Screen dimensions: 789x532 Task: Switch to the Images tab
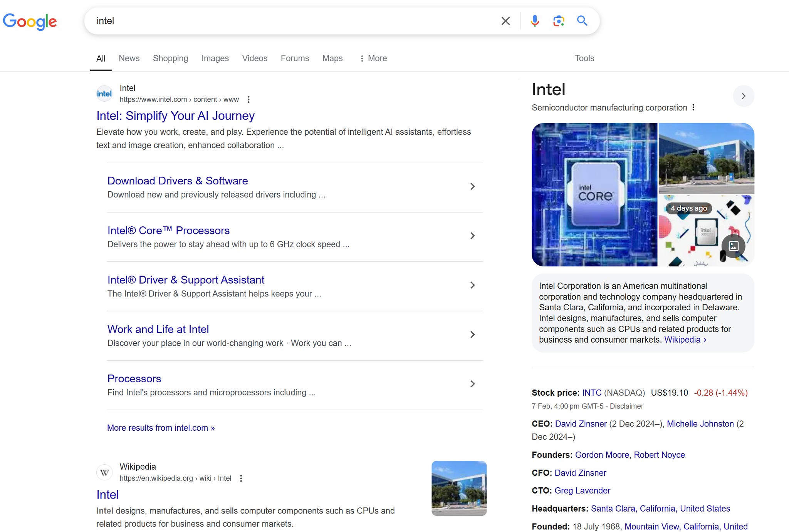[215, 58]
